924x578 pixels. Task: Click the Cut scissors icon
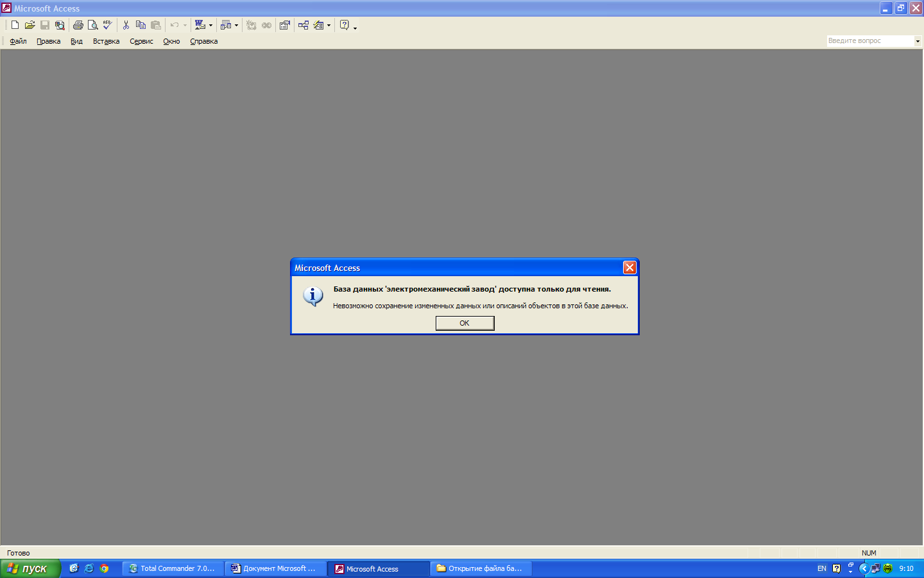tap(126, 25)
